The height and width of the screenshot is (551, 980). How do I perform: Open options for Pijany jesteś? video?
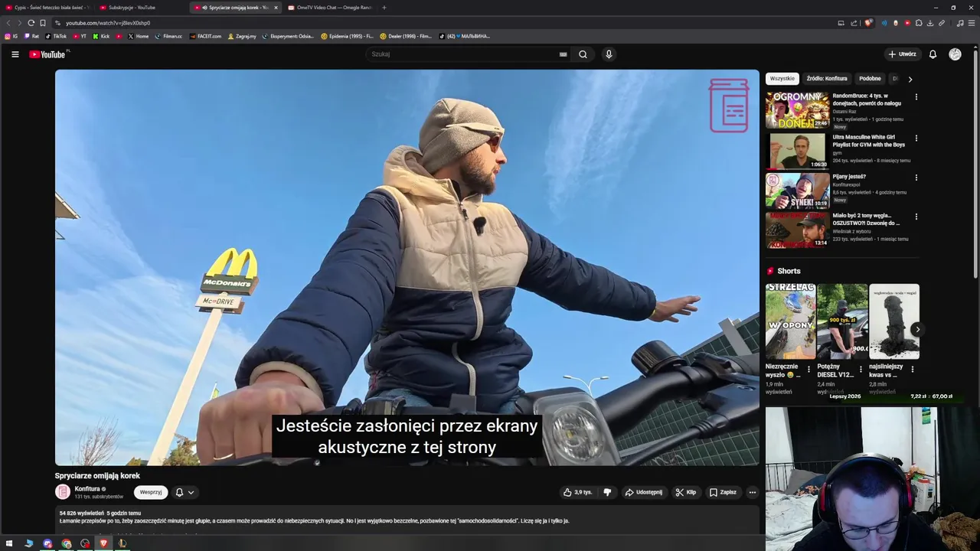click(916, 178)
